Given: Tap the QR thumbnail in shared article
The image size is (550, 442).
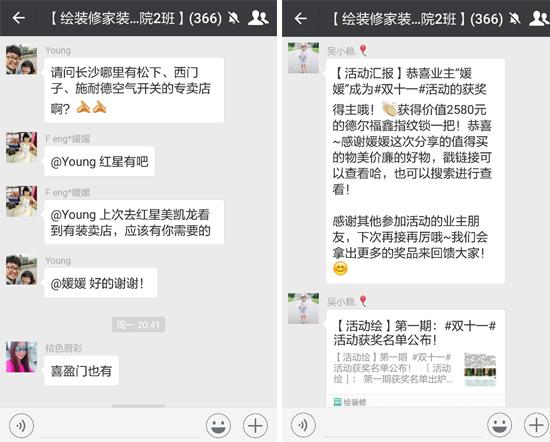Looking at the screenshot, I should pyautogui.click(x=480, y=369).
